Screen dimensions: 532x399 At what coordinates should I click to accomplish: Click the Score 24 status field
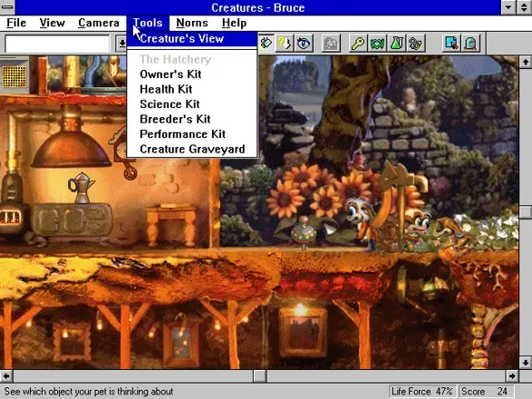pos(486,392)
